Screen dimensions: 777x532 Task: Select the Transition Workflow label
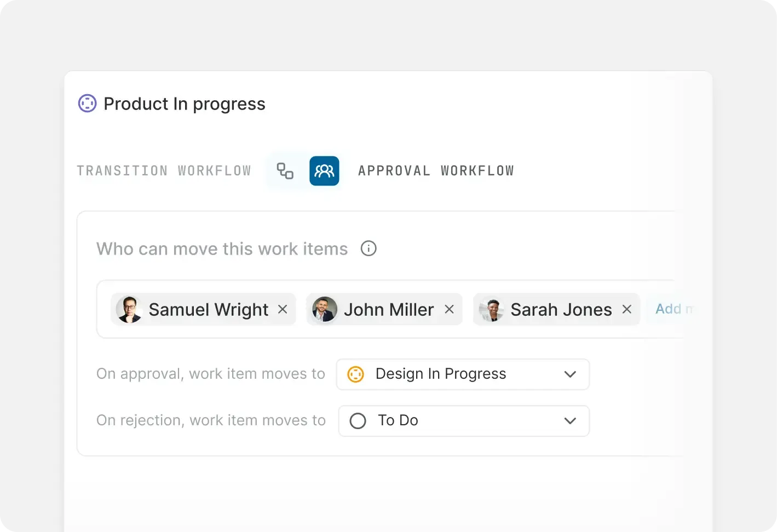(x=164, y=171)
